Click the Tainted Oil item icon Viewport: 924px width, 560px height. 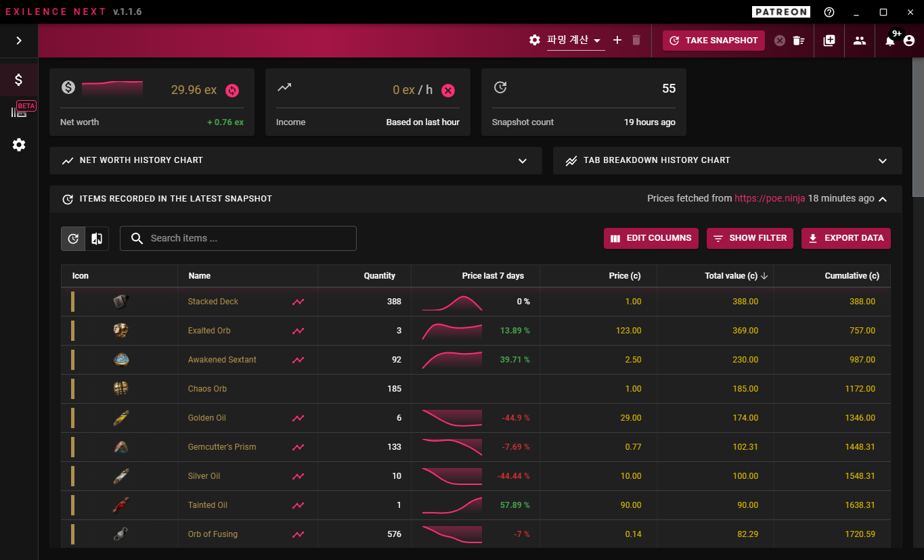click(120, 505)
